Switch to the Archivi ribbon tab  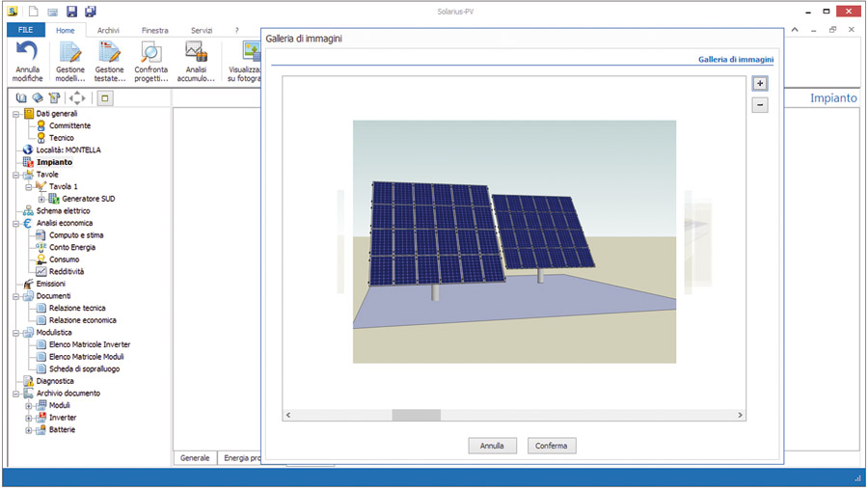(x=108, y=31)
